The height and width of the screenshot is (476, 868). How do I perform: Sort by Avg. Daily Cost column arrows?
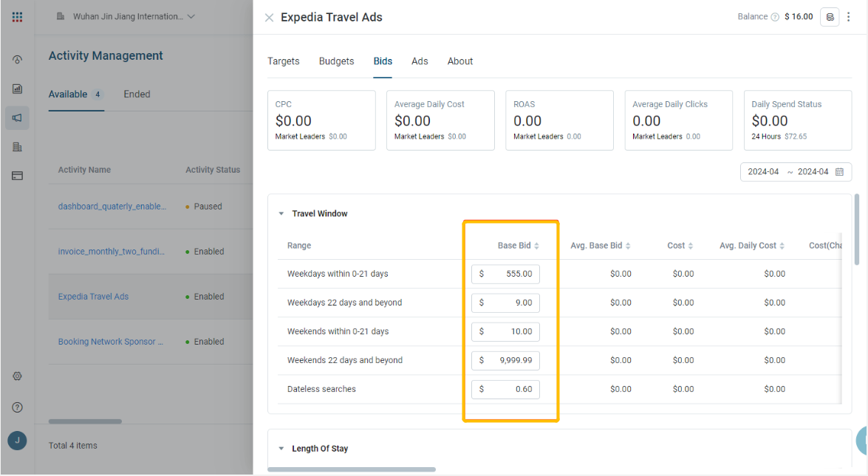782,246
